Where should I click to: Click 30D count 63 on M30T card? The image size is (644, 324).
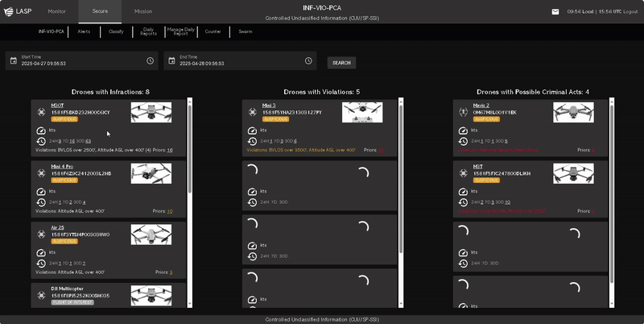[89, 141]
